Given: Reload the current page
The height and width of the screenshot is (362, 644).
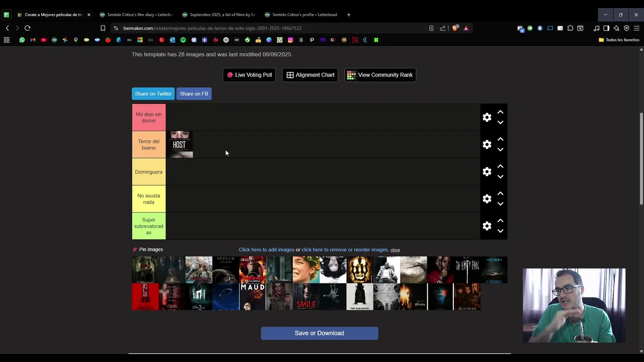Looking at the screenshot, I should click(x=27, y=28).
